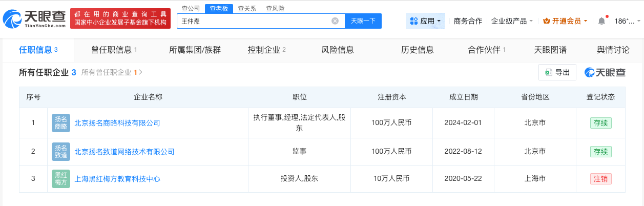The width and height of the screenshot is (644, 206).
Task: Open the 应用 apps dropdown
Action: pyautogui.click(x=425, y=21)
